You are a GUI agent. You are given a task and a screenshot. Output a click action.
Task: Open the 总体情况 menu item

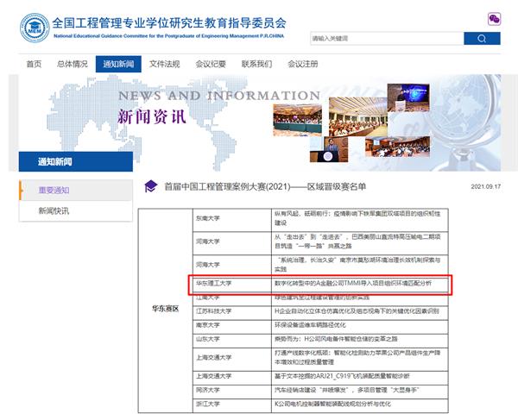coord(73,64)
